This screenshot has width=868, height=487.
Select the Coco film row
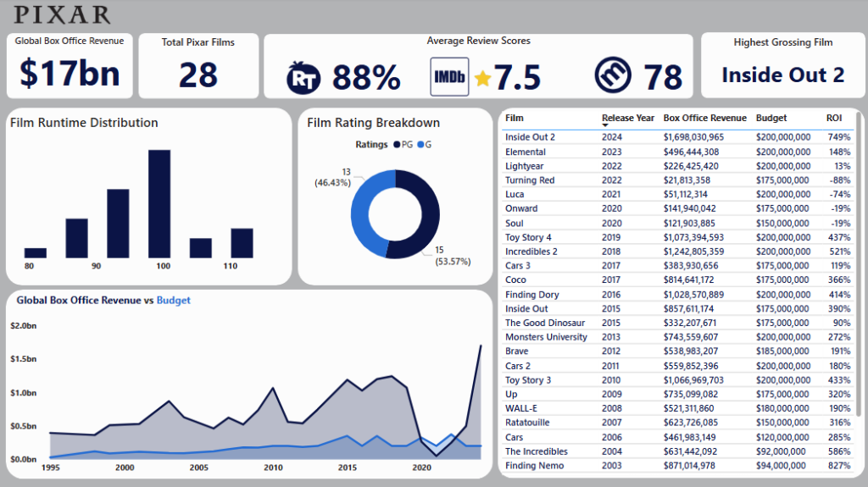tap(677, 280)
